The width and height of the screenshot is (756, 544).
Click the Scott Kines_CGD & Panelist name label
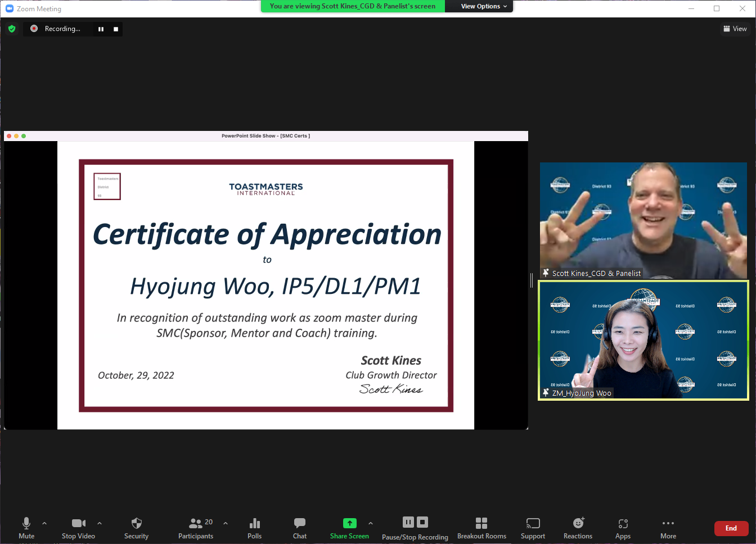[596, 274]
